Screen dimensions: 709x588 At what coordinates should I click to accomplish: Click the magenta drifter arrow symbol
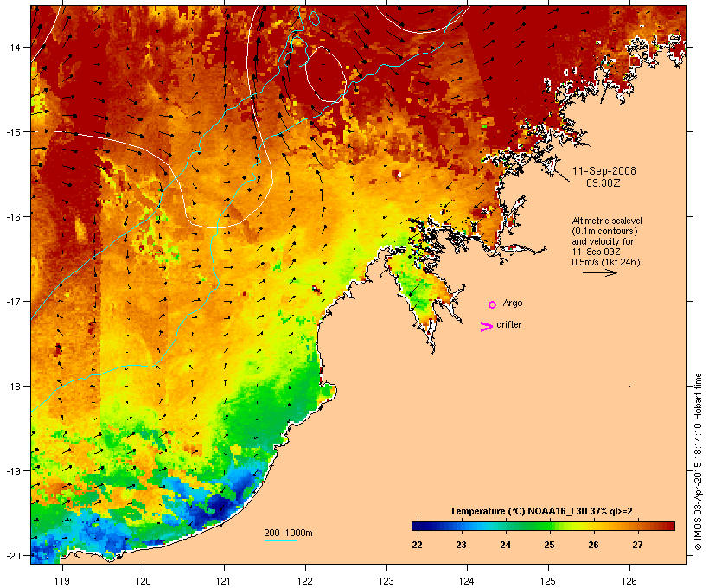(486, 327)
